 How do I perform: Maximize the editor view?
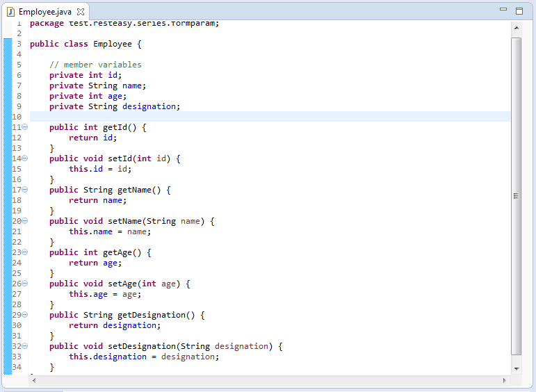pyautogui.click(x=519, y=11)
